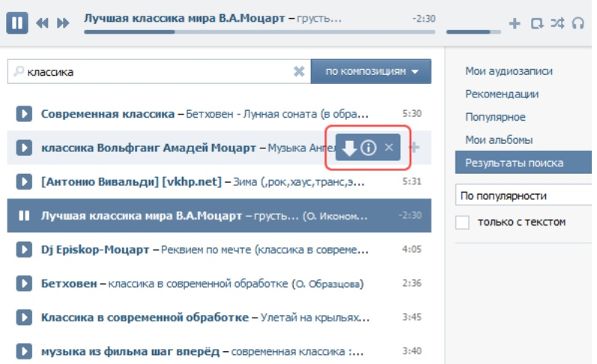Open Рекомендации section
This screenshot has width=597, height=364.
(502, 94)
